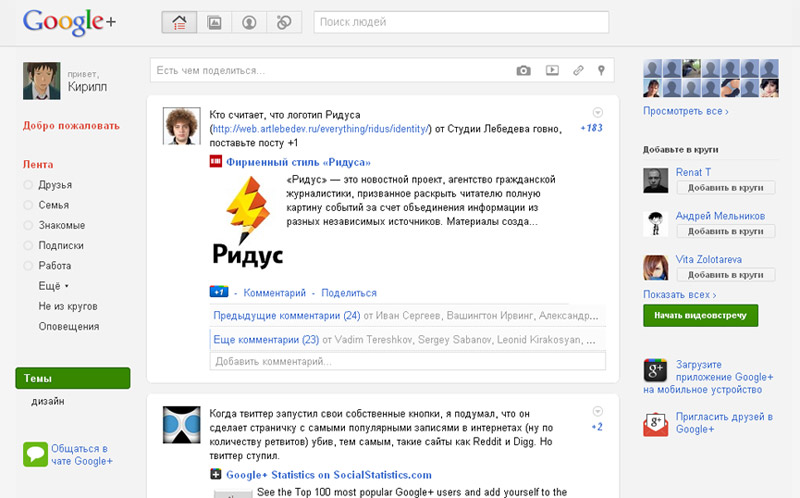Image resolution: width=800 pixels, height=498 pixels.
Task: Click the green Google+ chat bubble icon
Action: (x=35, y=454)
